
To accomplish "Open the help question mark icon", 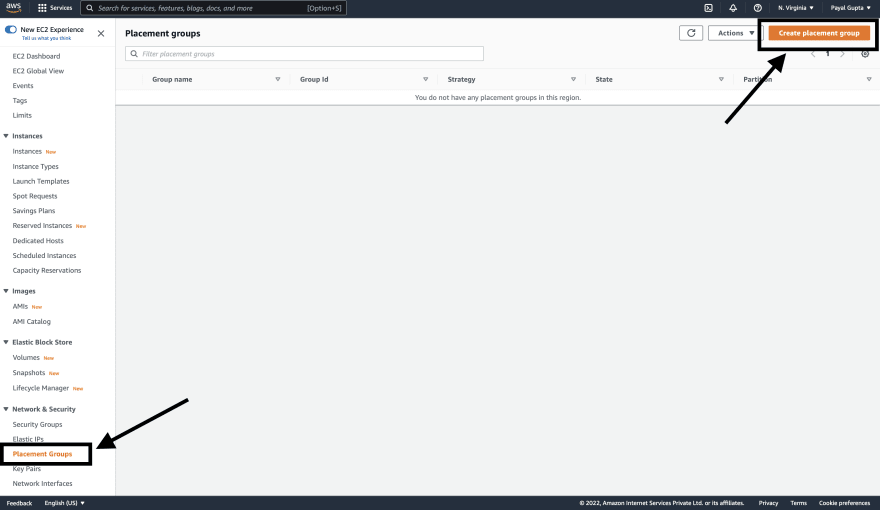I will (x=758, y=8).
